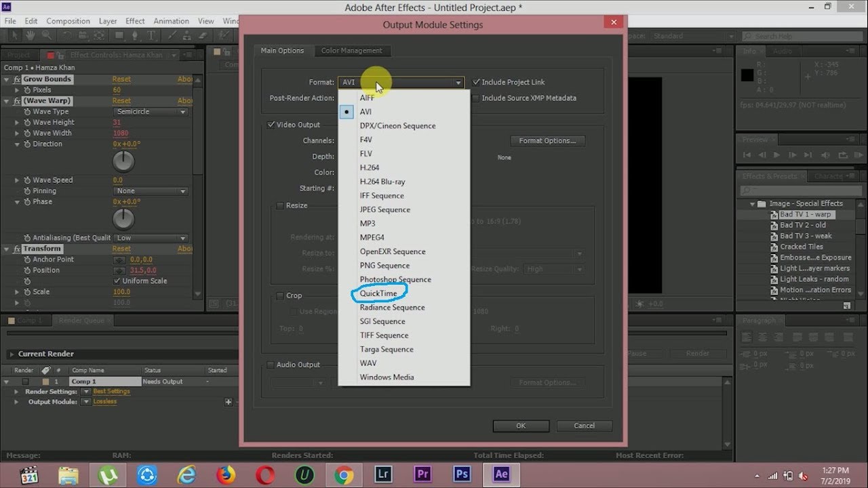Open Premiere Pro from the taskbar
This screenshot has width=868, height=488.
422,474
